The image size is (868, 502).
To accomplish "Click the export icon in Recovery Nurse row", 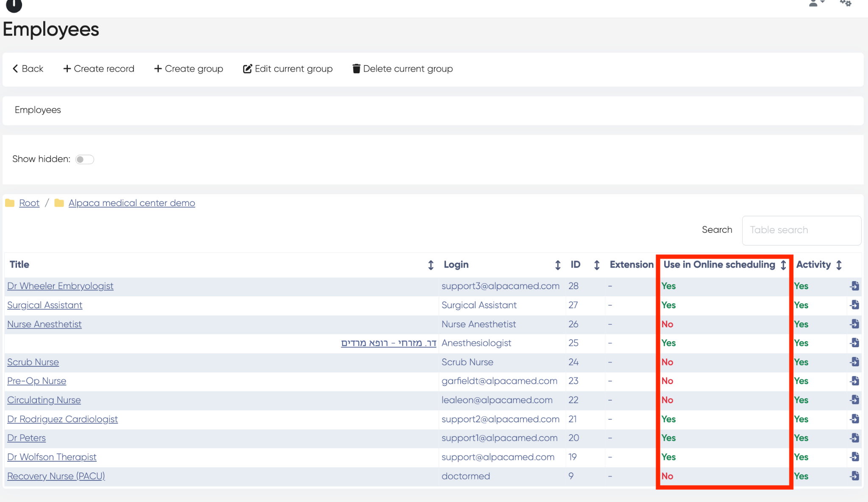I will coord(854,476).
